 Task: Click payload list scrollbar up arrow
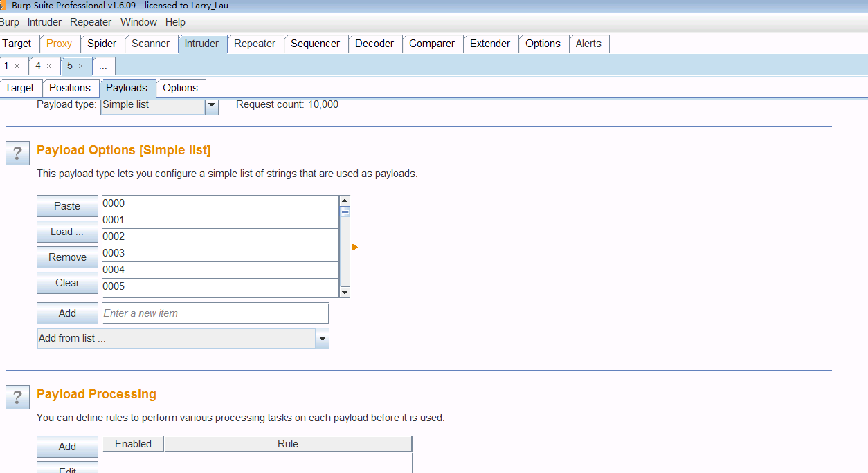[345, 201]
